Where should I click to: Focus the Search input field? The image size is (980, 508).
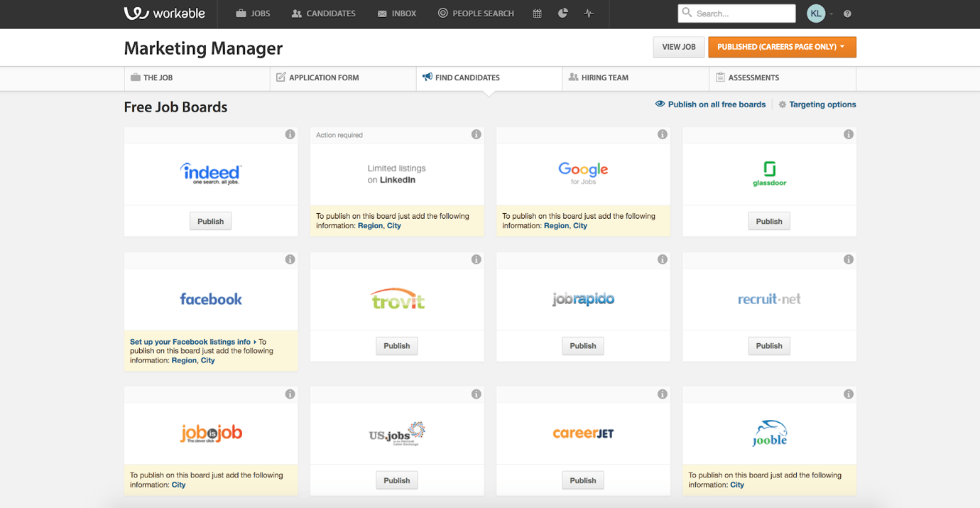(x=737, y=13)
